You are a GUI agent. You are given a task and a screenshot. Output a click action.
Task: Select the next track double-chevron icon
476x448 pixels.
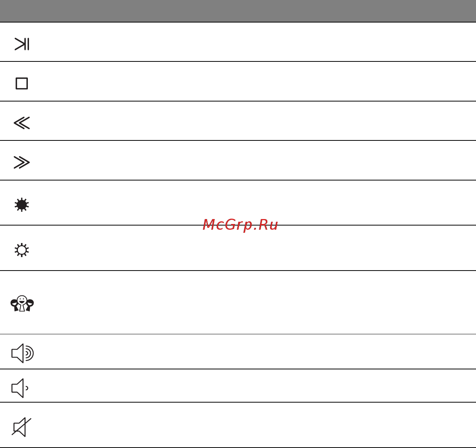22,162
